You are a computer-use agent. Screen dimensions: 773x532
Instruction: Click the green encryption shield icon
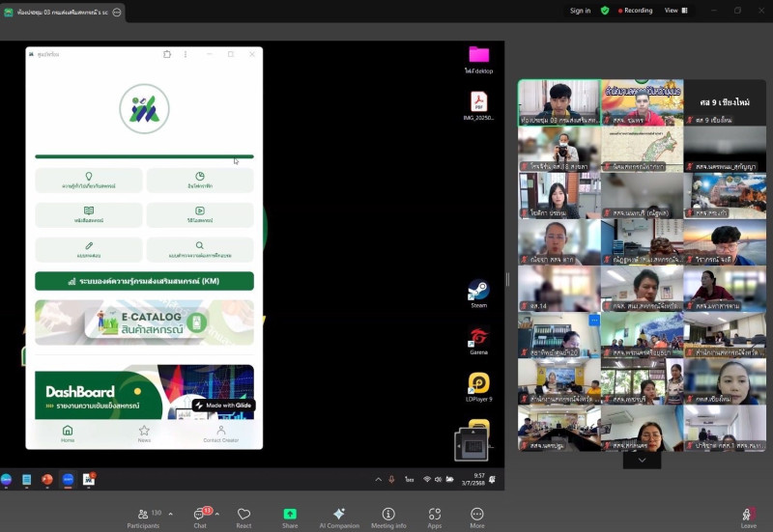(x=605, y=11)
